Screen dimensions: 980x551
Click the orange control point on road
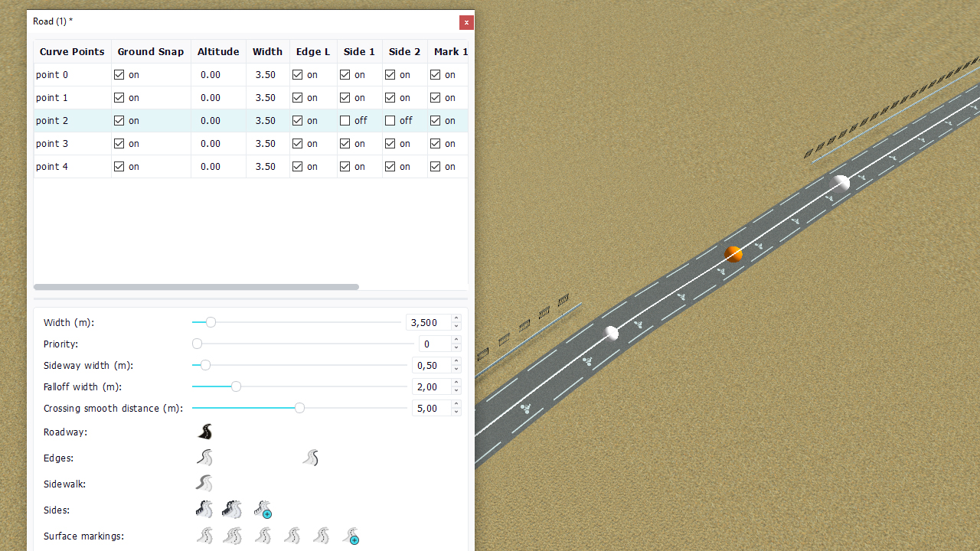click(x=733, y=254)
